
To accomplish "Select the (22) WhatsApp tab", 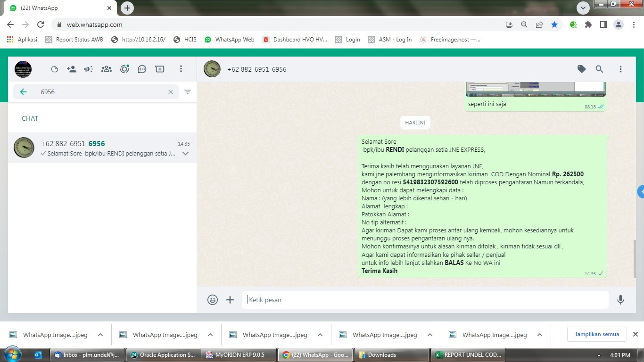I will 60,8.
